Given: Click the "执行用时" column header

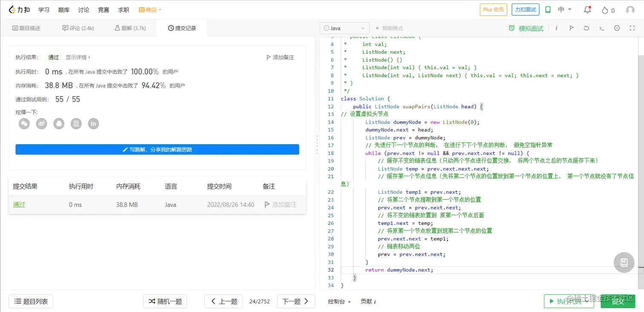Looking at the screenshot, I should click(x=81, y=186).
